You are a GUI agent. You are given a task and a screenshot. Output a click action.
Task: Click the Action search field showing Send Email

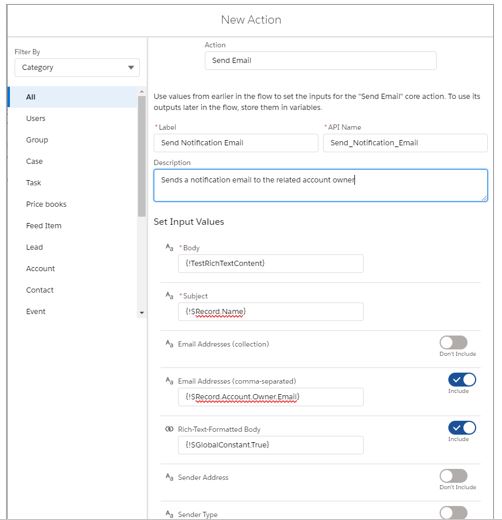[x=320, y=61]
